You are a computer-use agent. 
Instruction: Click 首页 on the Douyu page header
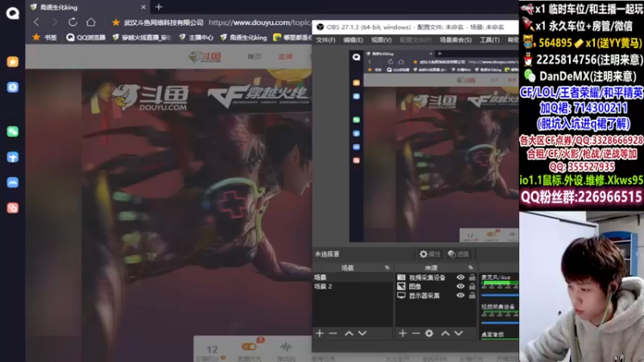(x=254, y=56)
